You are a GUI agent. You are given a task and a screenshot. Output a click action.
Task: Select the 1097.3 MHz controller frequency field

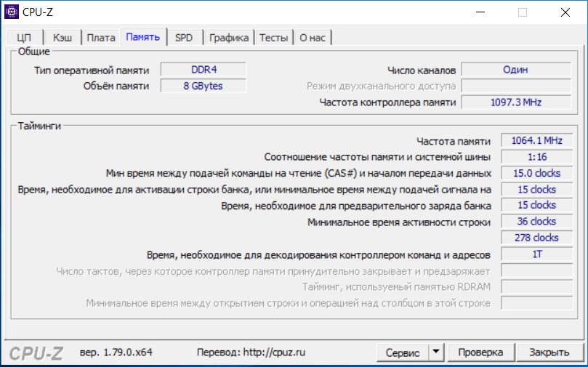(x=516, y=102)
